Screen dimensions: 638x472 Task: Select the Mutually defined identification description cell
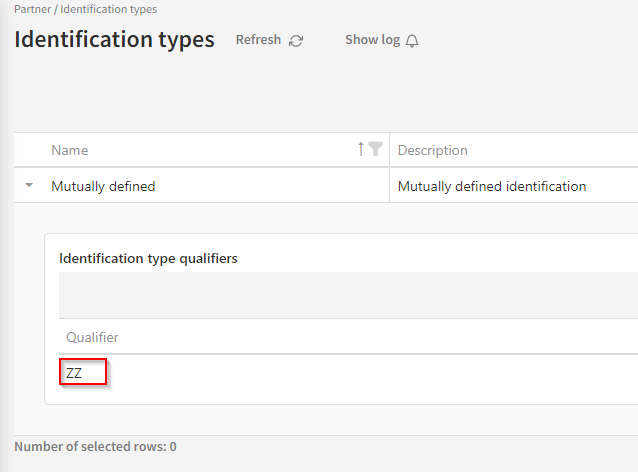[x=491, y=186]
